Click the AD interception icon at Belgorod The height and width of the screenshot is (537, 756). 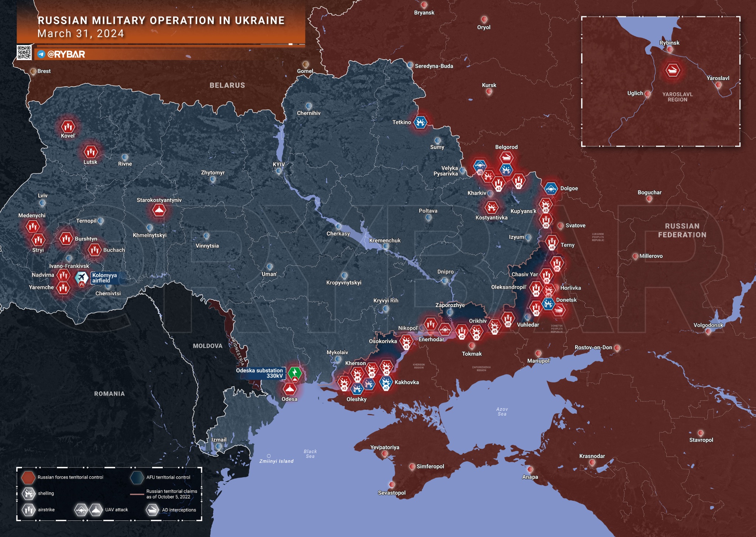coord(506,158)
